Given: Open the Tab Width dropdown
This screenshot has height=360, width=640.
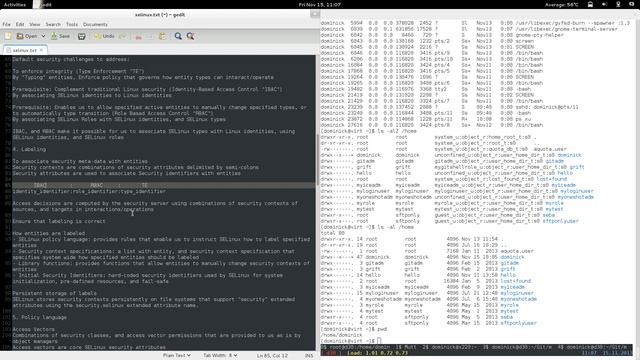Looking at the screenshot, I should click(220, 356).
